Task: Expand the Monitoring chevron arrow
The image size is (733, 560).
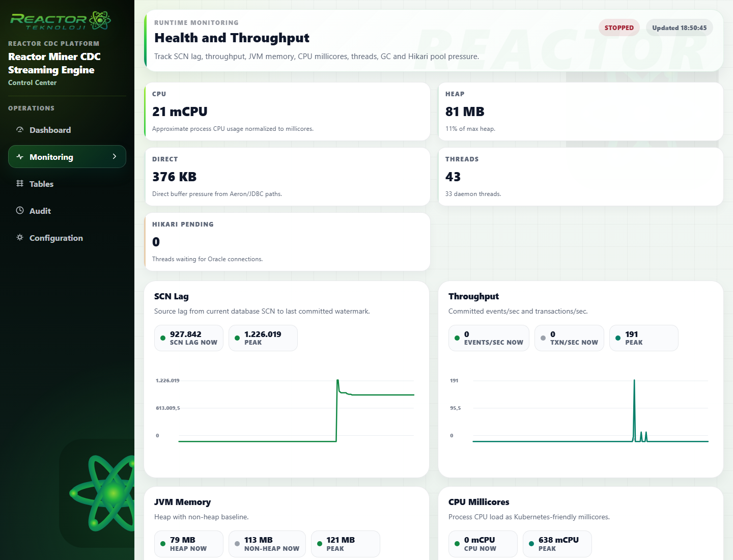Action: pos(115,157)
